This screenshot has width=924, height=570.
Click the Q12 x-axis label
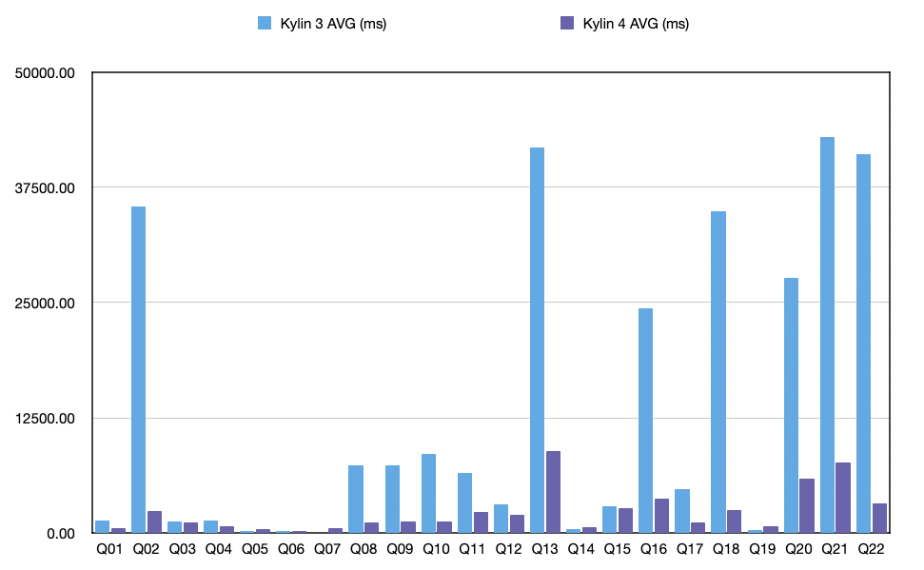coord(508,549)
